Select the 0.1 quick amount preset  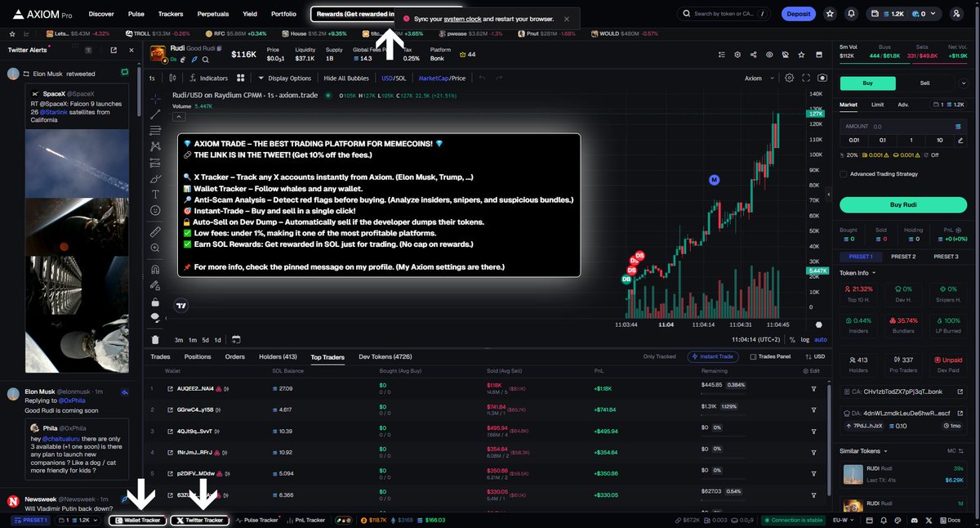882,141
